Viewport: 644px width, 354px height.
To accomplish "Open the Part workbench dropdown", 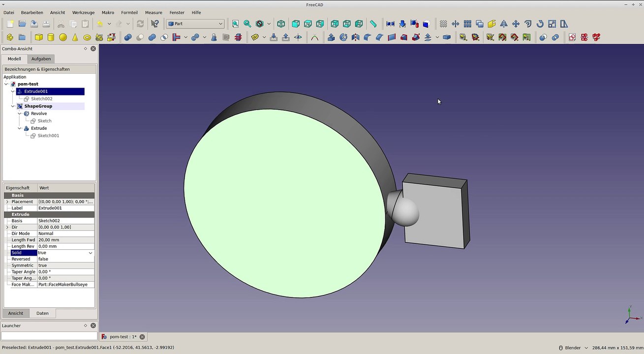I will pos(195,24).
